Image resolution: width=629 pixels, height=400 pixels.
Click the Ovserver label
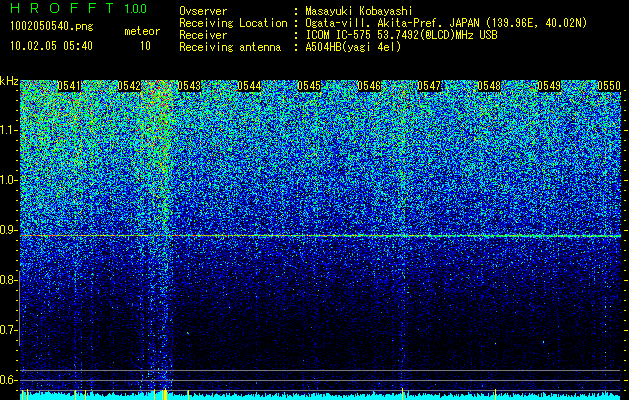point(203,11)
